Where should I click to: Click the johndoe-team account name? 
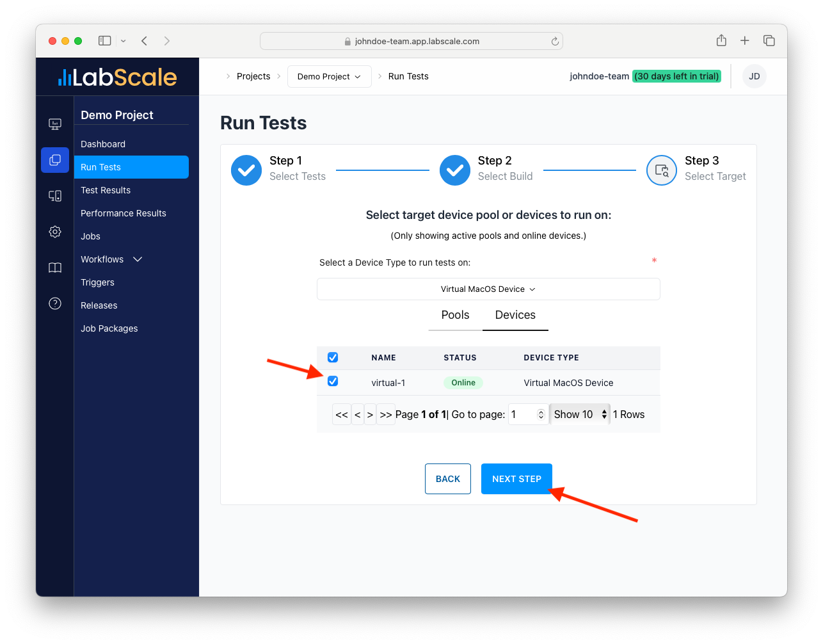coord(600,76)
